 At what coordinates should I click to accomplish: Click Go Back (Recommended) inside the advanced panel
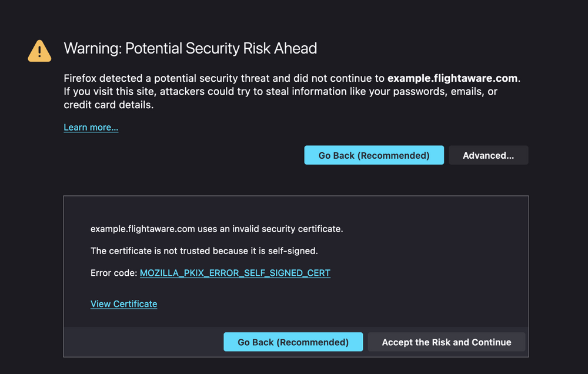point(293,342)
